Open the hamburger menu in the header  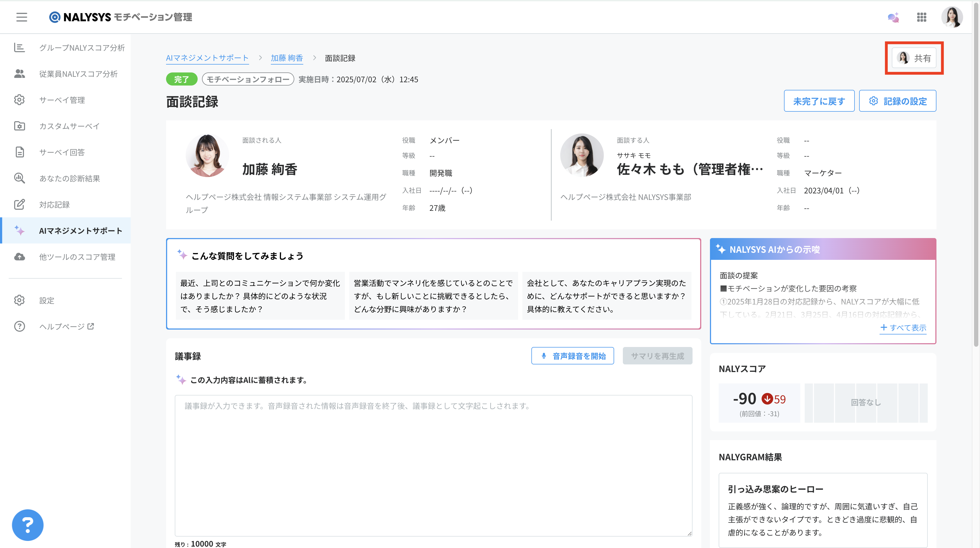click(x=22, y=17)
